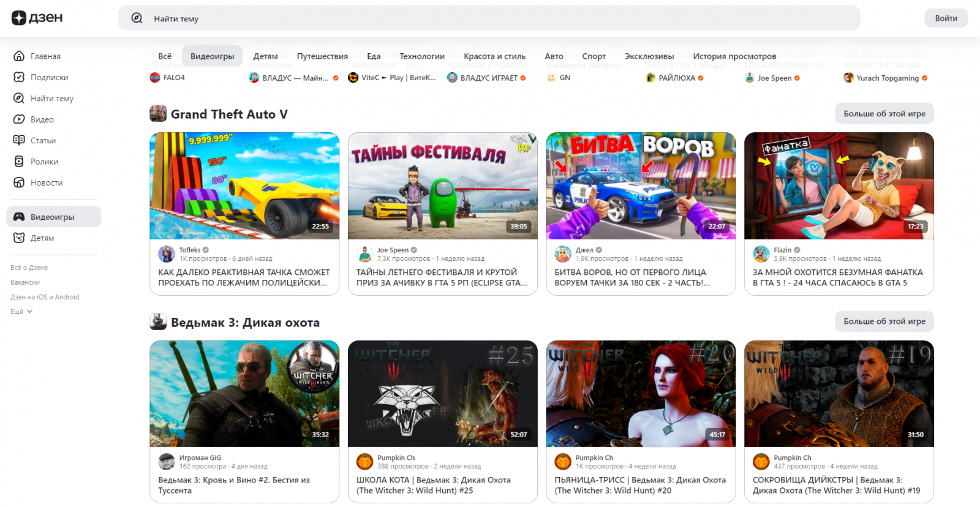This screenshot has height=507, width=980.
Task: Click the Войти login button
Action: pyautogui.click(x=946, y=18)
